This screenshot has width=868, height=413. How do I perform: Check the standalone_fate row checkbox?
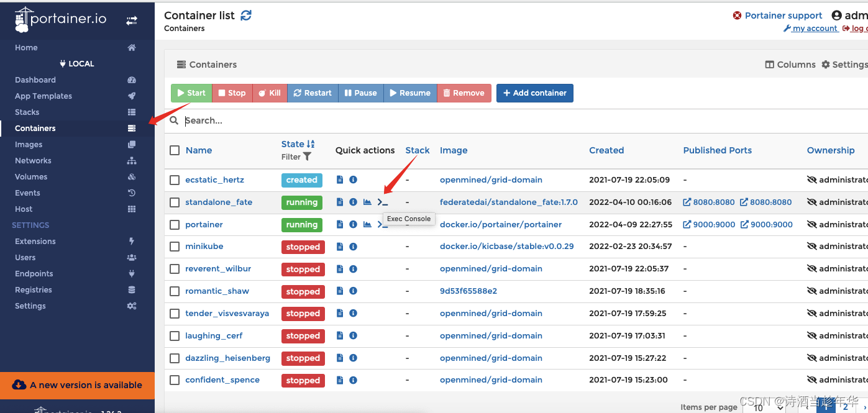click(175, 202)
